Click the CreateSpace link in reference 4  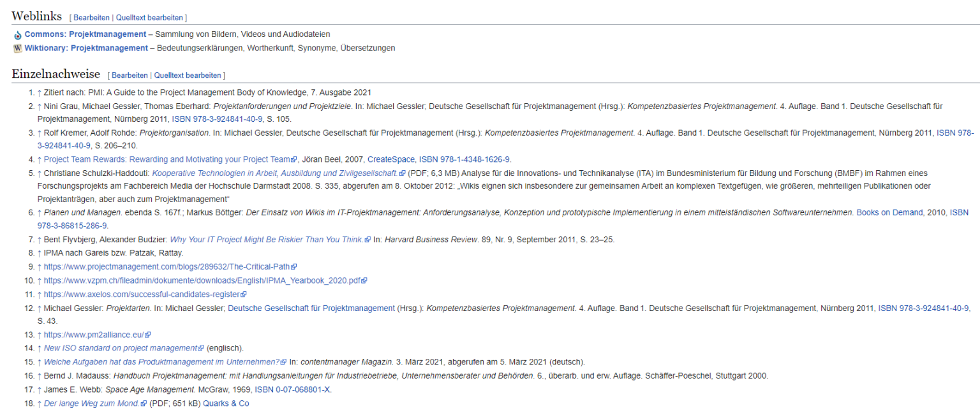(391, 159)
